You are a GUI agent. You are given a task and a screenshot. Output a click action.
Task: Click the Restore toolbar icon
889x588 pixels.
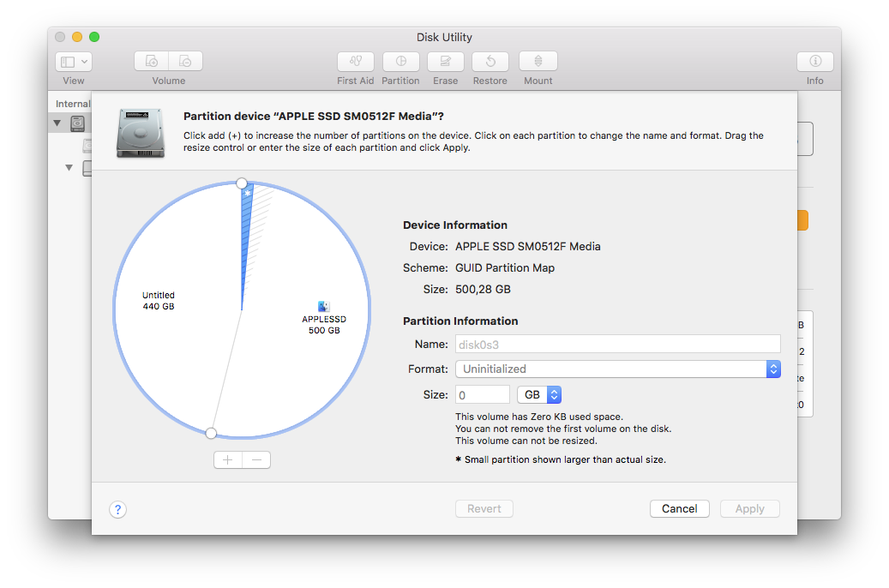(490, 61)
